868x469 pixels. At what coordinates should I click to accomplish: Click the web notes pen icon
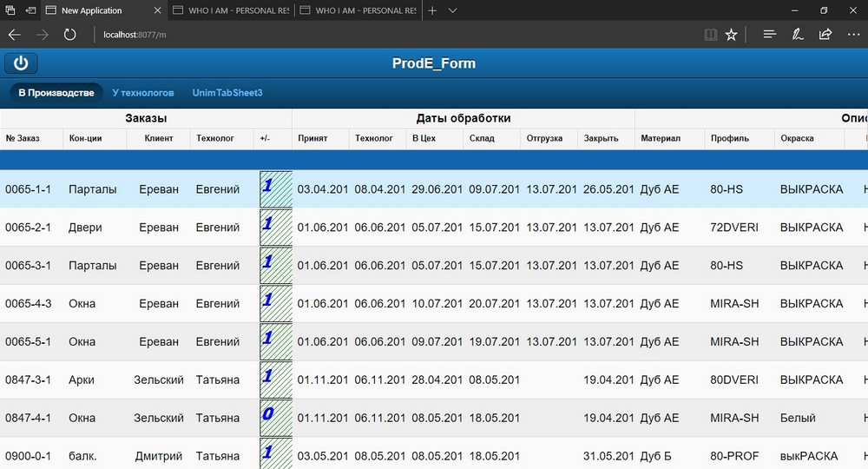pos(797,35)
